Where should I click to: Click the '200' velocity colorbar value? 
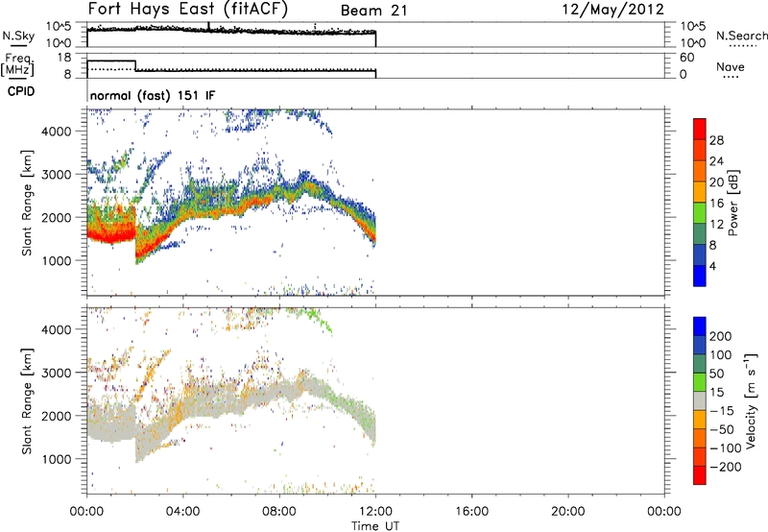(721, 336)
